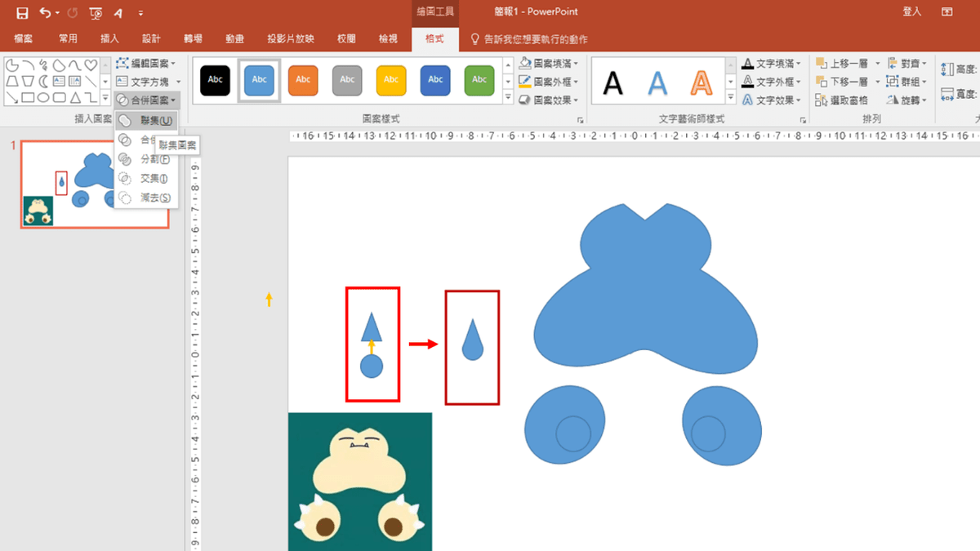This screenshot has height=551, width=980.
Task: Choose the moon shape in the shape gallery
Action: (44, 82)
